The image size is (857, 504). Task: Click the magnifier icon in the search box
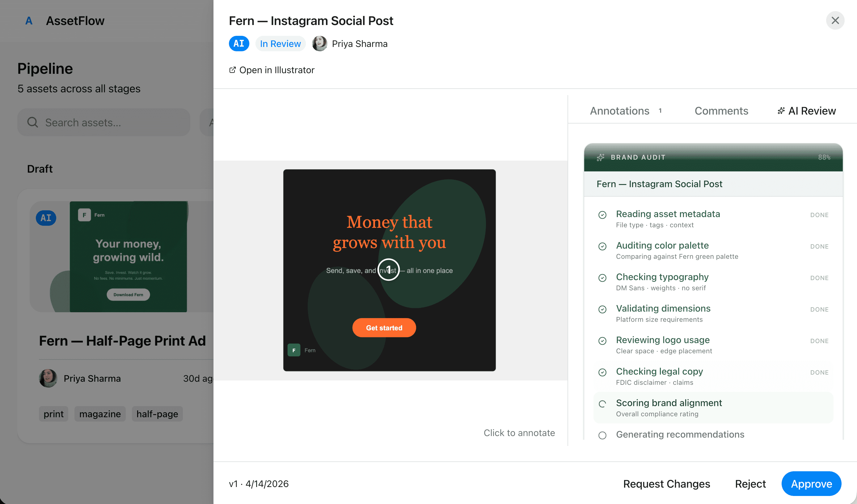click(33, 122)
